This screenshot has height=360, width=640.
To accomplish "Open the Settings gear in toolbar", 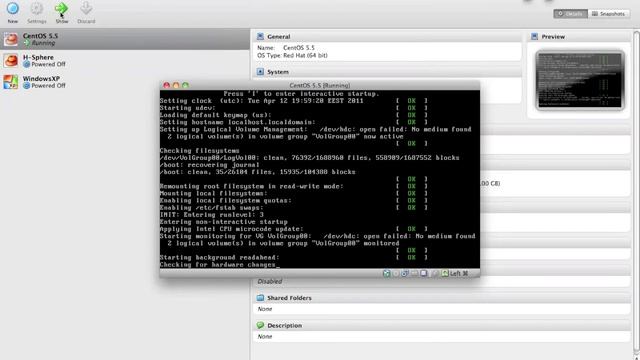I will click(37, 8).
